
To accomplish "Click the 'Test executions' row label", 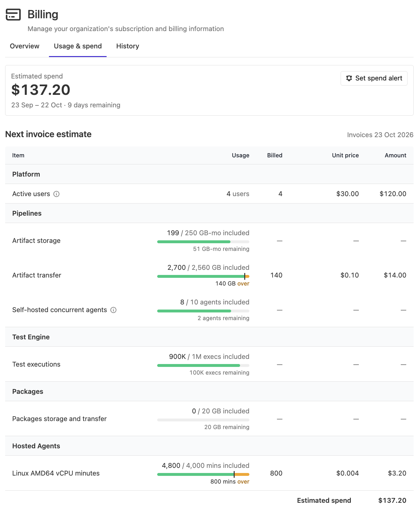I will [x=36, y=364].
